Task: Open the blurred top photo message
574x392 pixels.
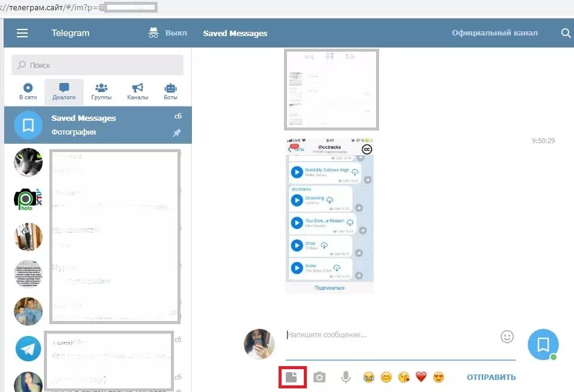Action: (x=332, y=90)
